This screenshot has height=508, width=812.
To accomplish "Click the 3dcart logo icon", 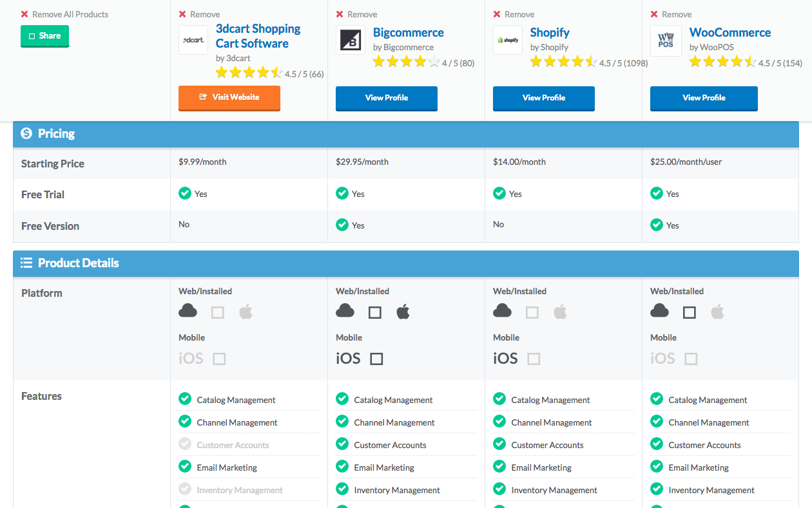I will (x=193, y=40).
